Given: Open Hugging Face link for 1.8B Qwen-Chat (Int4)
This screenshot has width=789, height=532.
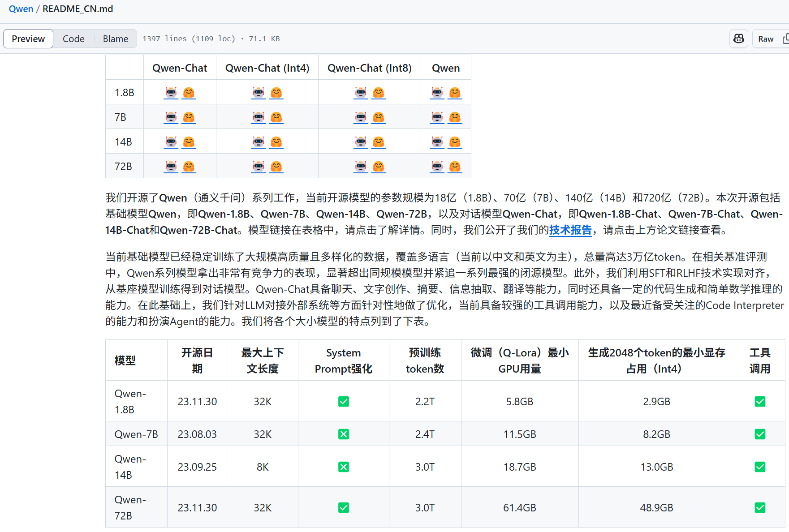Looking at the screenshot, I should pos(276,93).
